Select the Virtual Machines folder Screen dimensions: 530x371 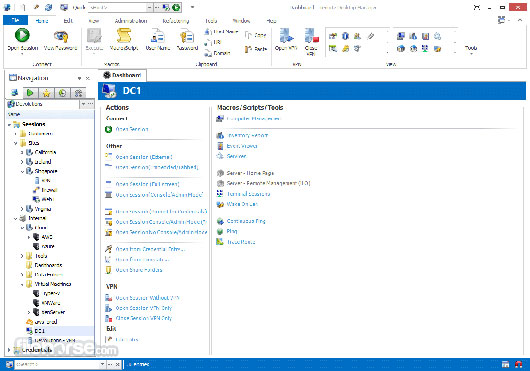tap(53, 284)
